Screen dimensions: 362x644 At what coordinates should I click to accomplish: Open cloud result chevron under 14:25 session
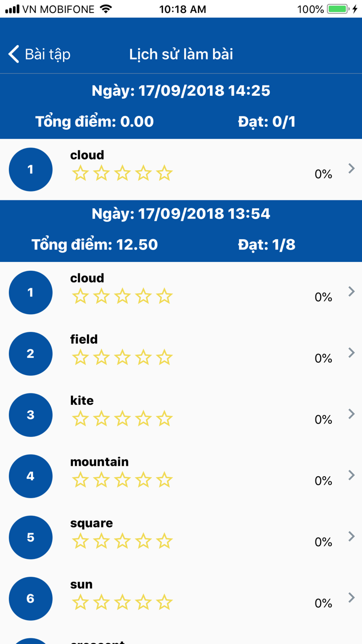351,168
